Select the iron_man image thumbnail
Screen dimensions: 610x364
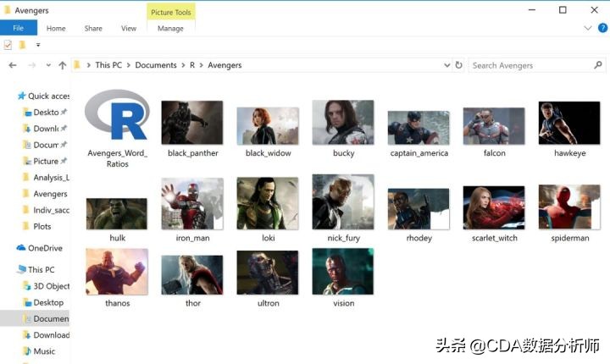192,204
